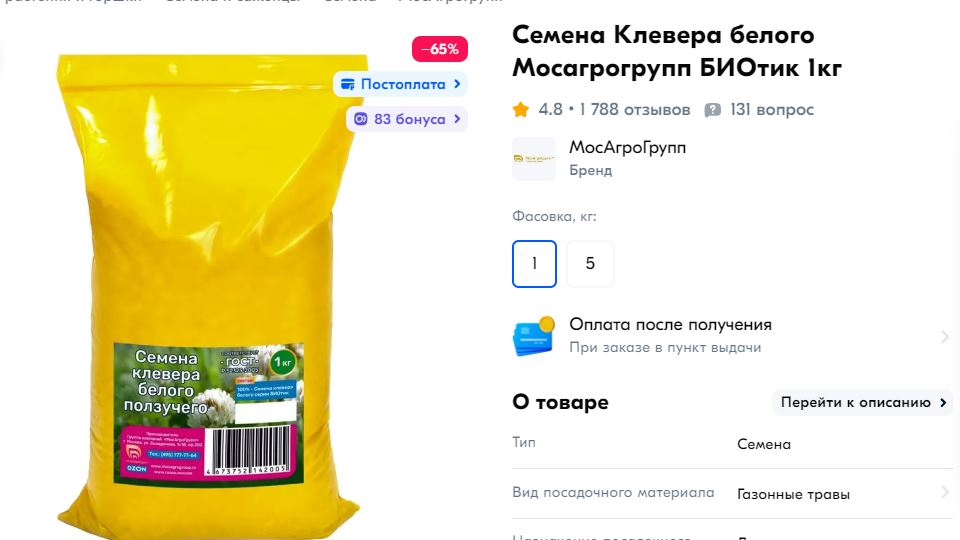Select packaging option 5 kg
This screenshot has width=960, height=540.
coord(590,264)
